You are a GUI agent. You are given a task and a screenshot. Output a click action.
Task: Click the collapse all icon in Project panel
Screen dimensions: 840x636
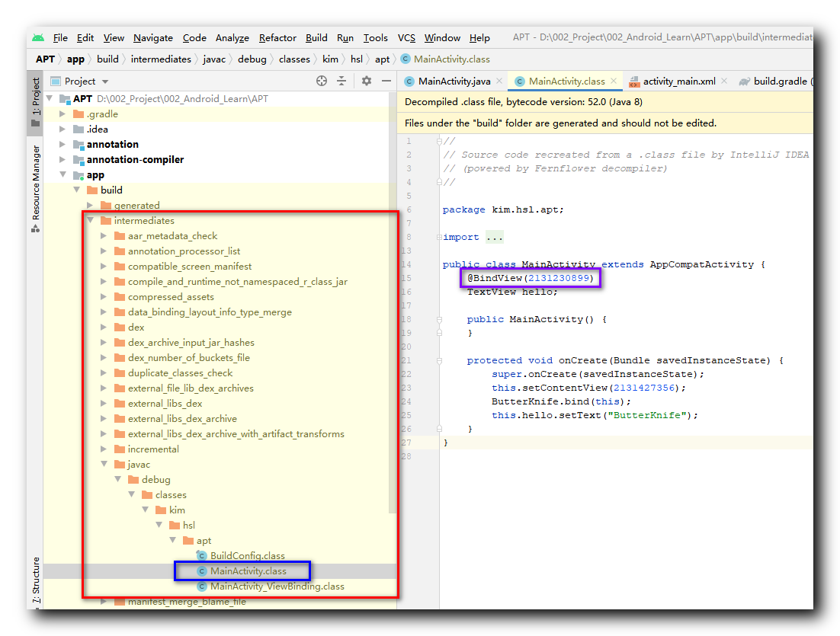coord(341,81)
